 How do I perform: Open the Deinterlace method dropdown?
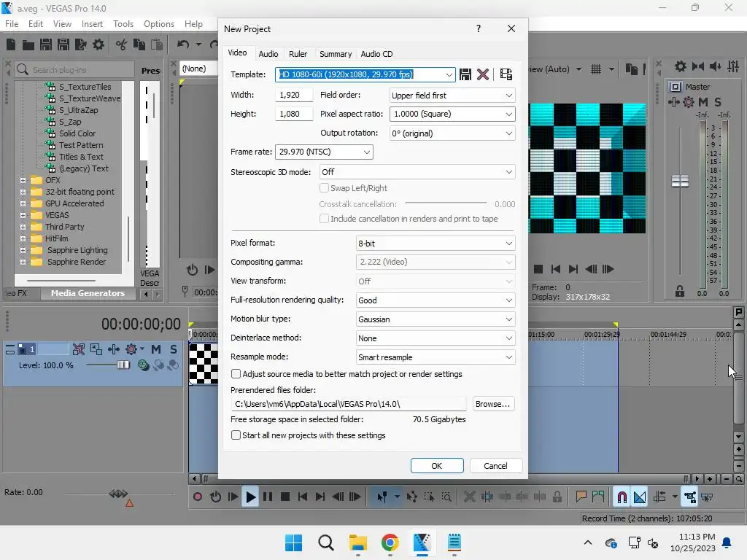436,338
